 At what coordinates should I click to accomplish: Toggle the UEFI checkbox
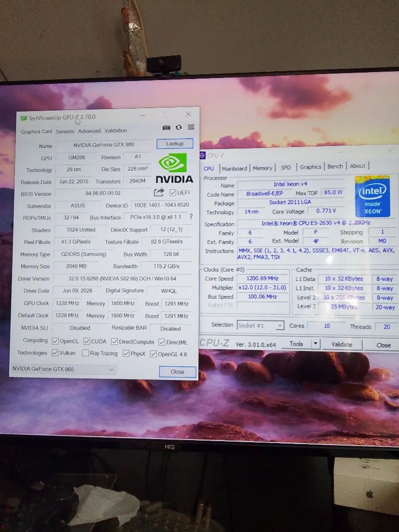point(173,192)
